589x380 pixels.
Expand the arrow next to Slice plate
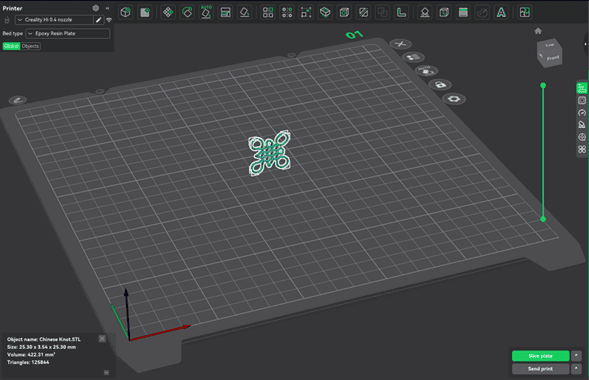click(x=576, y=355)
